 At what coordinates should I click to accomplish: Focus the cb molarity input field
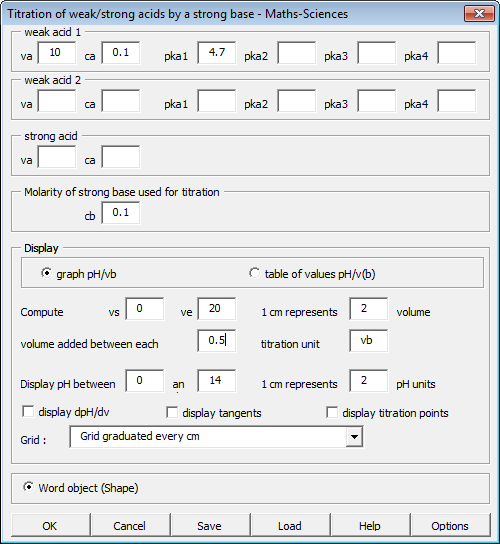coord(121,213)
